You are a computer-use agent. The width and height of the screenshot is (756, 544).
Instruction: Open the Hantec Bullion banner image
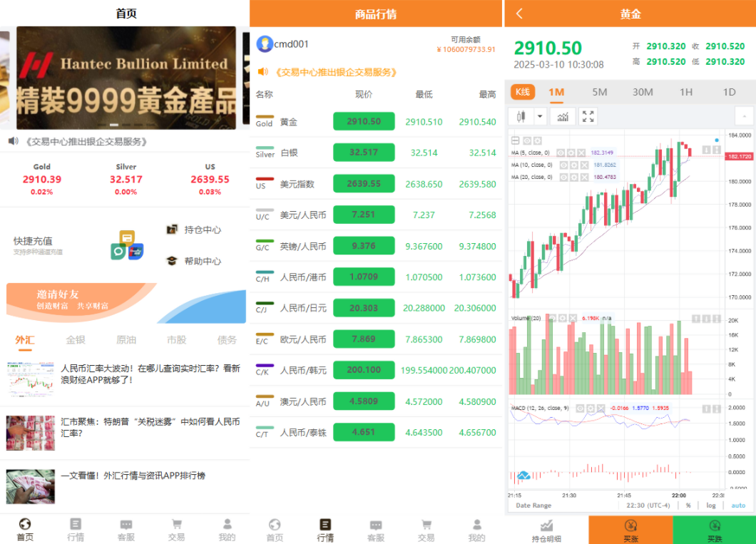pos(126,78)
